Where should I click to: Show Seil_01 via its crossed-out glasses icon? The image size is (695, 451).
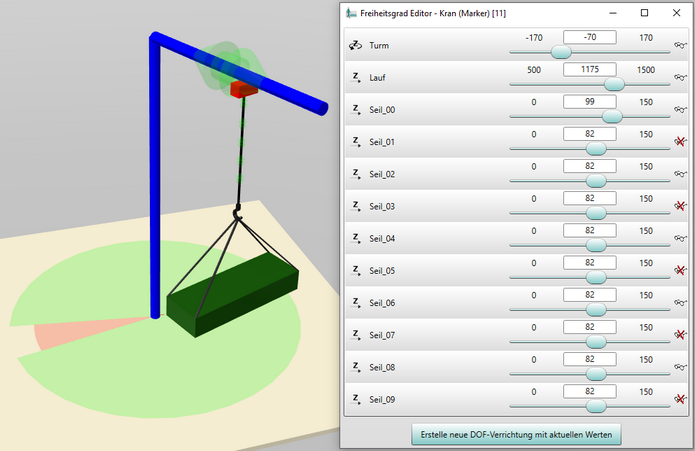[x=680, y=142]
